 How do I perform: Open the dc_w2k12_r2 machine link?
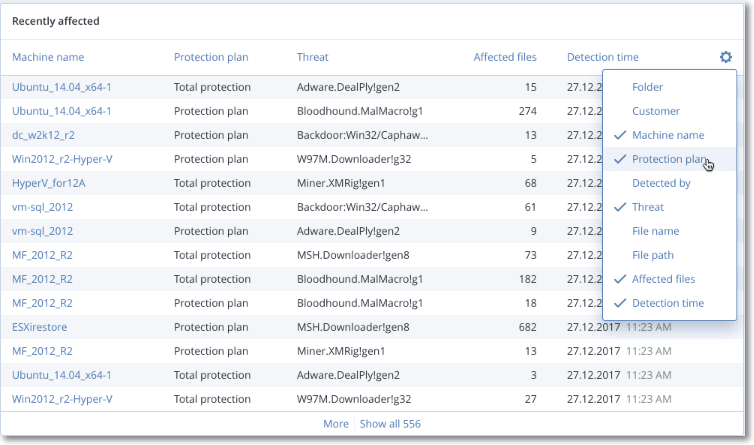45,135
